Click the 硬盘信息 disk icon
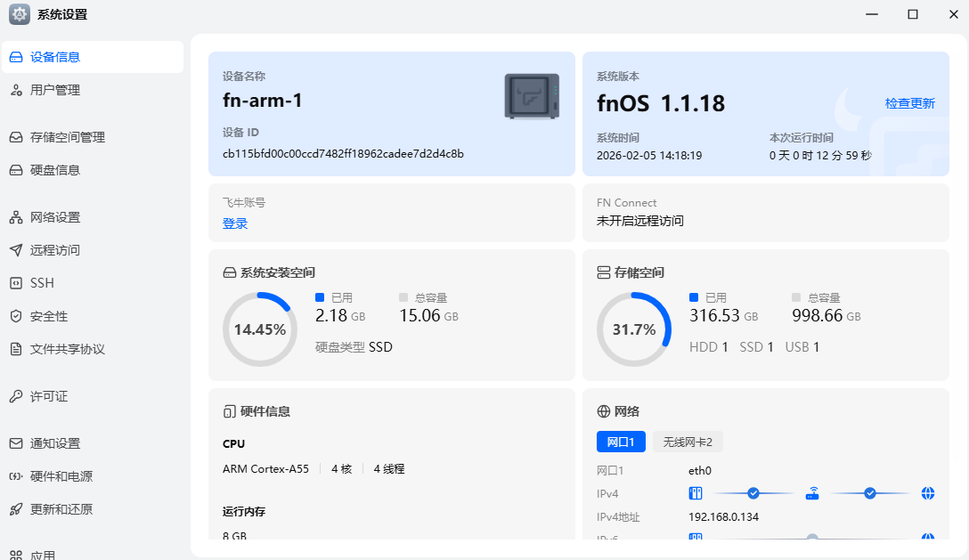 click(x=16, y=170)
